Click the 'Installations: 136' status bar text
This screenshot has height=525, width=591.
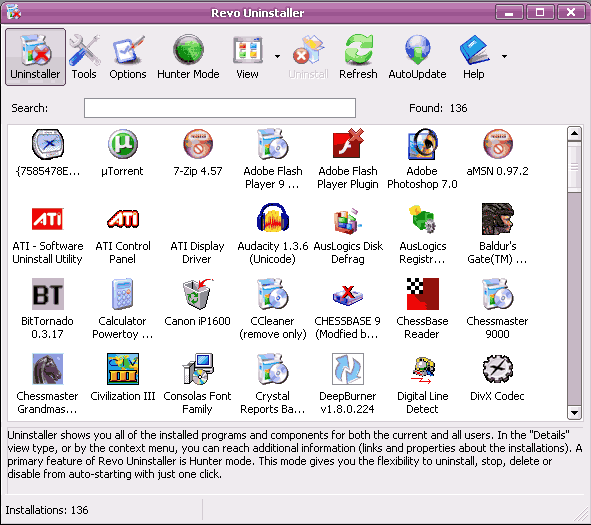47,510
